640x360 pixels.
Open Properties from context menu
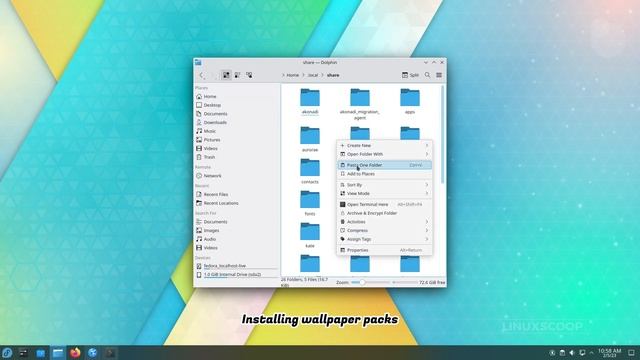[384, 250]
